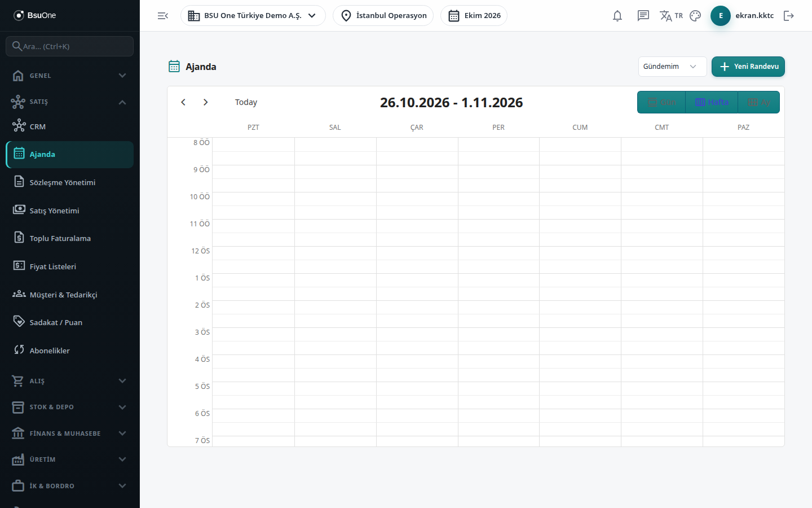
Task: Click the ekran.kktc username
Action: pos(754,16)
